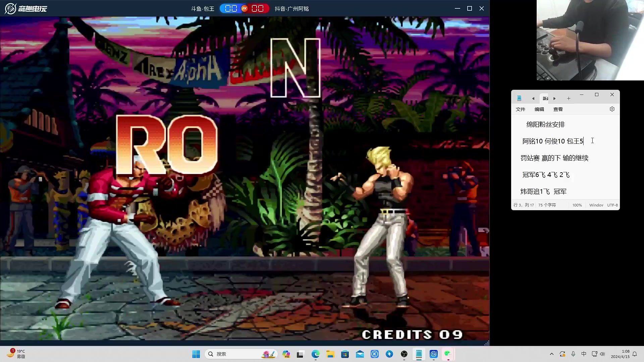Open the notification center bell
This screenshot has height=362, width=644.
[x=635, y=354]
